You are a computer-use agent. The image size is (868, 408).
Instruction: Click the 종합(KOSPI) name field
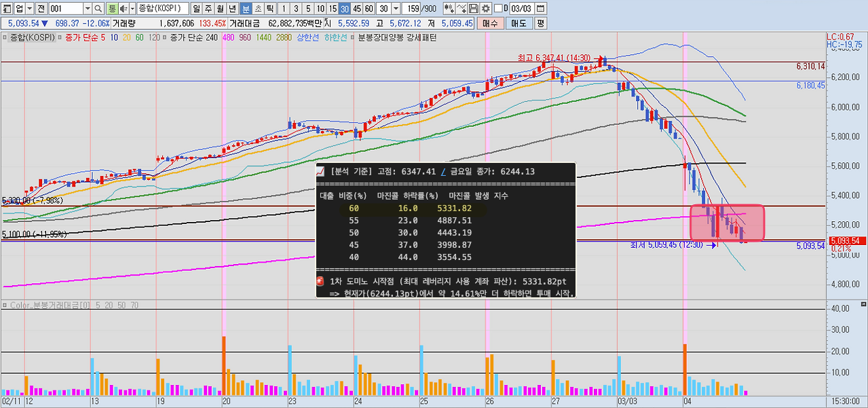(x=163, y=9)
